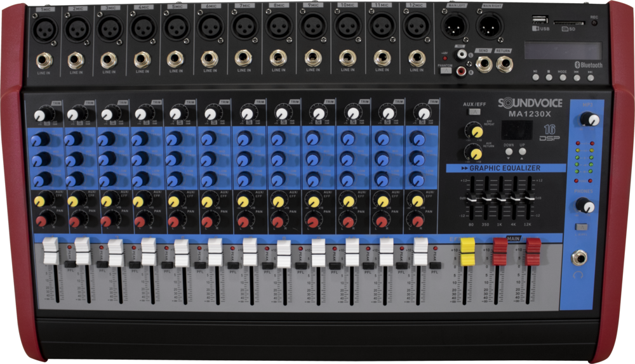Click the MP3 level knob
This screenshot has width=635, height=364.
click(x=589, y=119)
